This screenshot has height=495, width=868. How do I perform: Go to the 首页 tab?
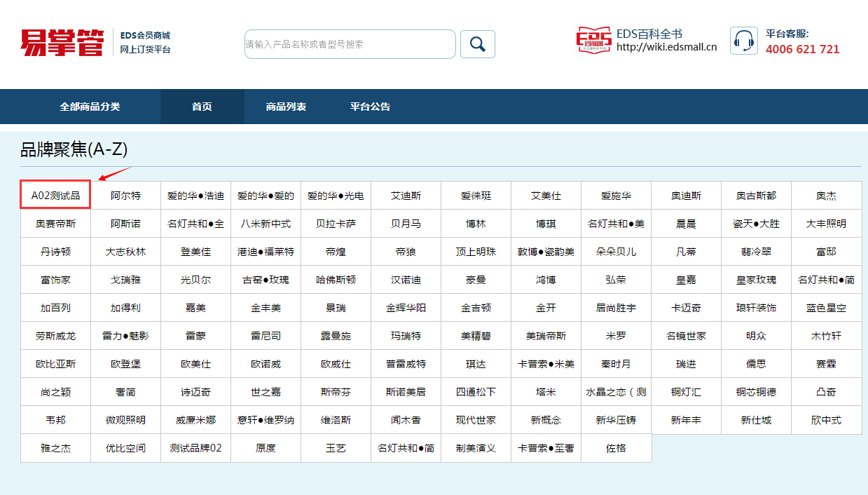point(202,107)
